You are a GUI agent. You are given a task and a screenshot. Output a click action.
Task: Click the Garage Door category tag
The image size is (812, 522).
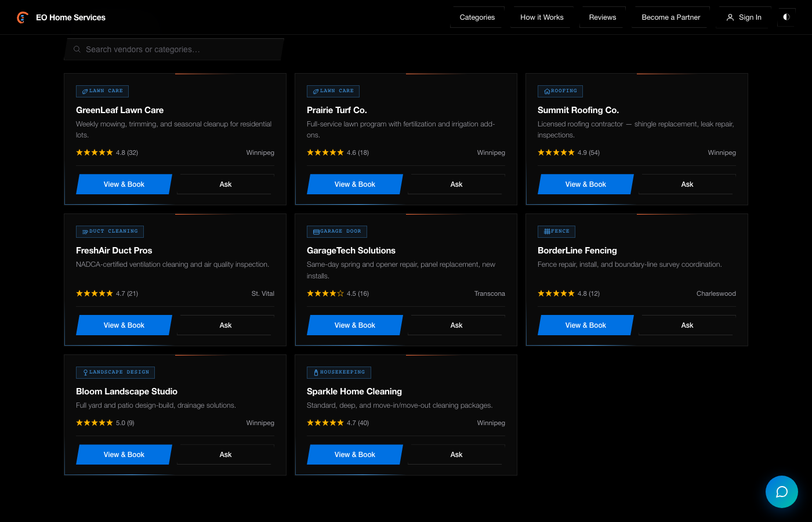[337, 231]
